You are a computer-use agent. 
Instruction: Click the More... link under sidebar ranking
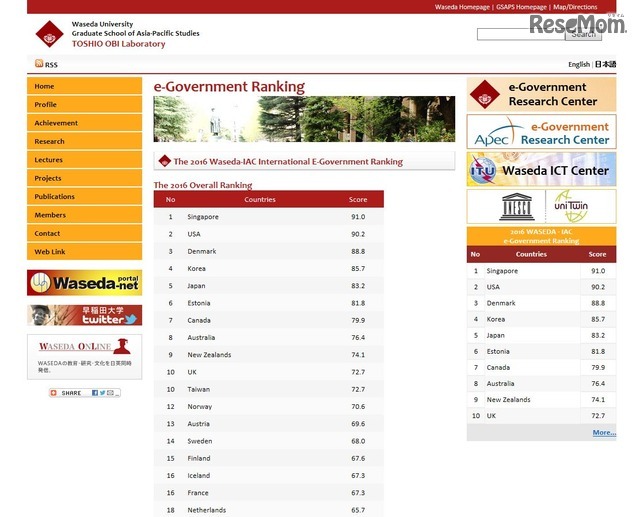[x=604, y=433]
